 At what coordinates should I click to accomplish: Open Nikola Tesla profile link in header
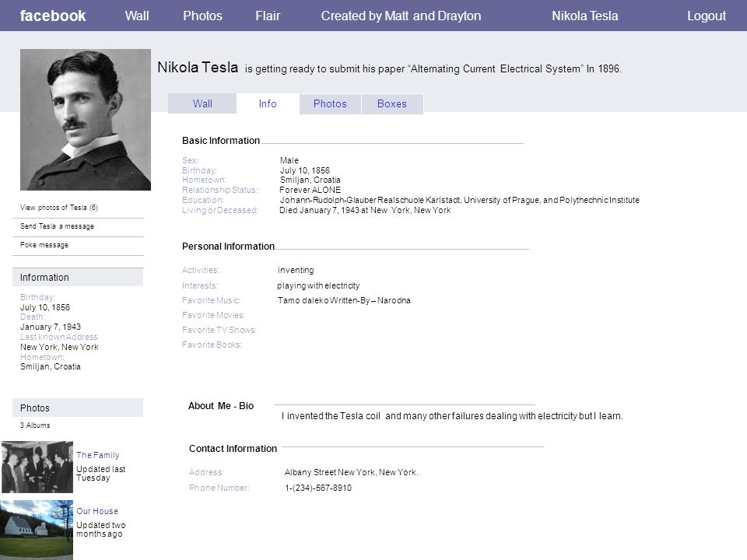coord(584,16)
